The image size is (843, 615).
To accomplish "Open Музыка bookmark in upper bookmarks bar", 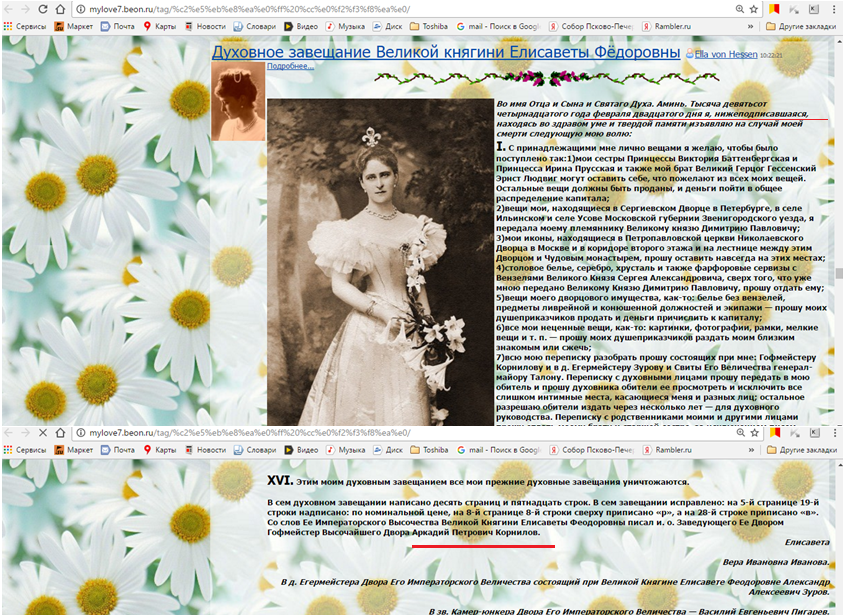I will 345,26.
